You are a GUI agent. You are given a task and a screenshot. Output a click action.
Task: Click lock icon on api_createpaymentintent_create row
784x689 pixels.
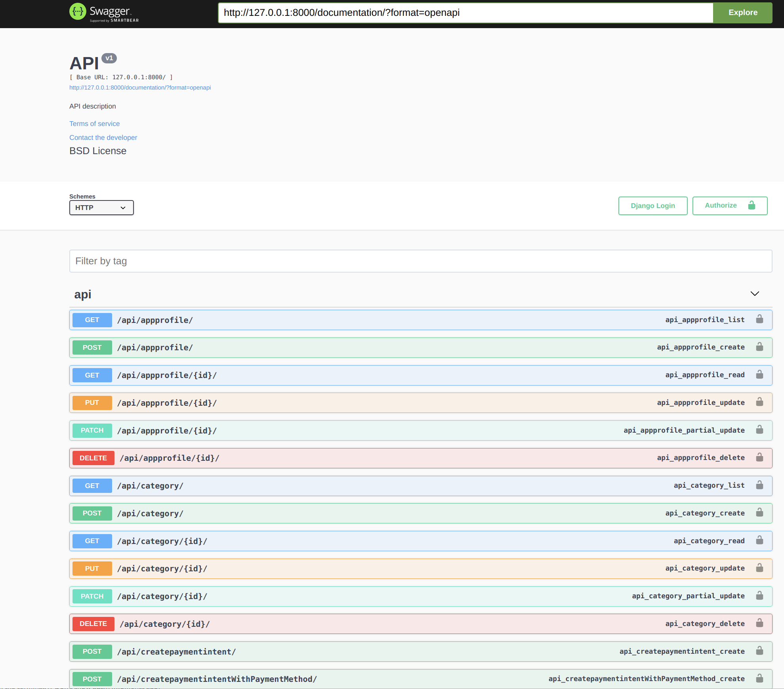pos(759,651)
